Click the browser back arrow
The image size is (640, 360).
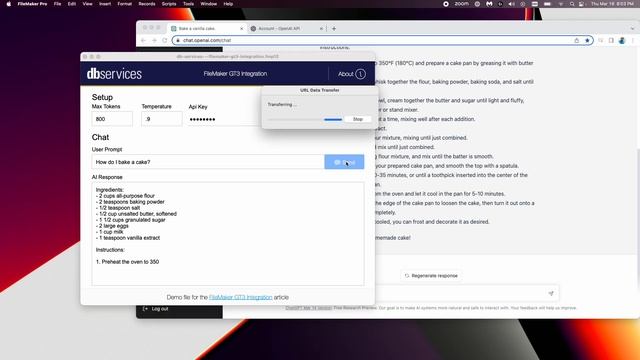pyautogui.click(x=143, y=40)
